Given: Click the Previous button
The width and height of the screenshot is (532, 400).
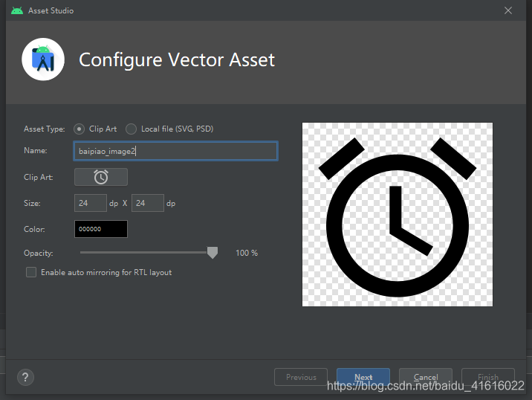Looking at the screenshot, I should [x=301, y=377].
